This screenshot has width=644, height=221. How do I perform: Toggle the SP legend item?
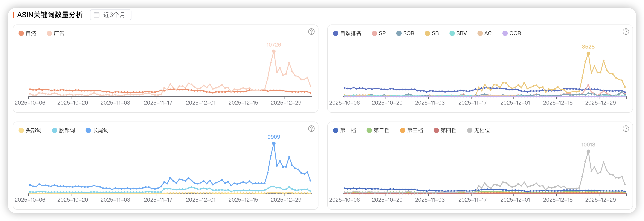(x=379, y=33)
